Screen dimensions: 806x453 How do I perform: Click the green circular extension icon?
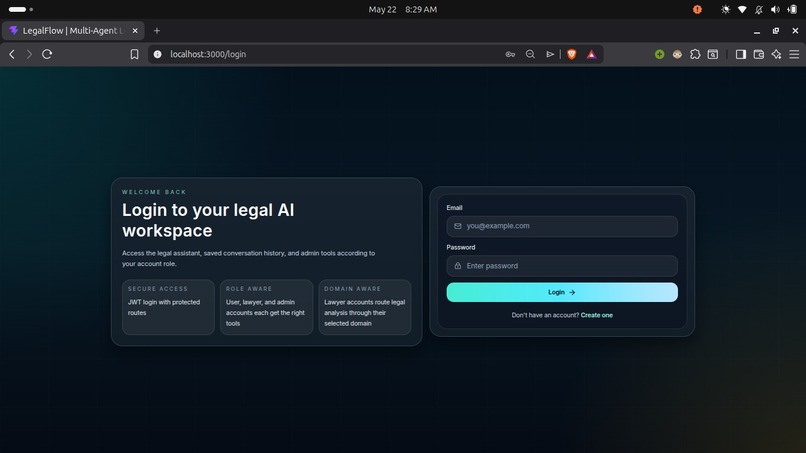[x=660, y=54]
